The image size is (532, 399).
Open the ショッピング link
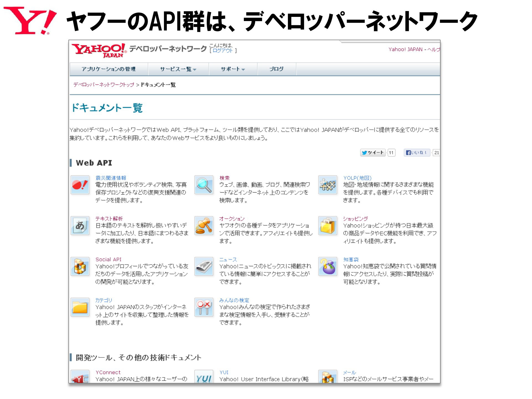pos(356,219)
